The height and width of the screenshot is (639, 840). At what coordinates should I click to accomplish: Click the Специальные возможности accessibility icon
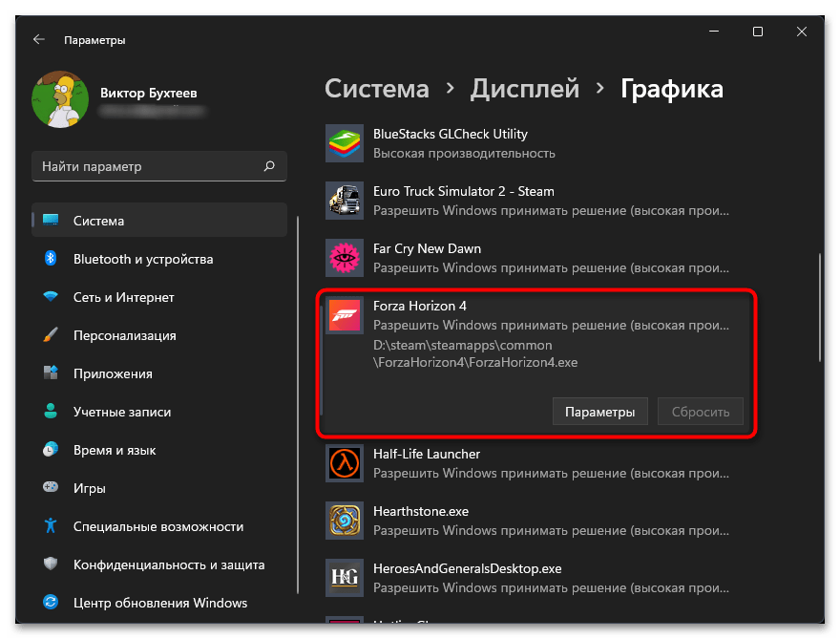coord(51,526)
